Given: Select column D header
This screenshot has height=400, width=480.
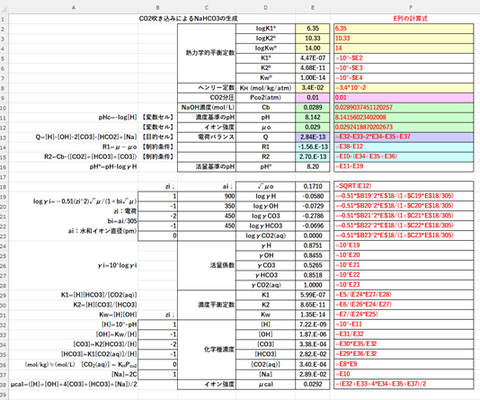Looking at the screenshot, I should [265, 7].
